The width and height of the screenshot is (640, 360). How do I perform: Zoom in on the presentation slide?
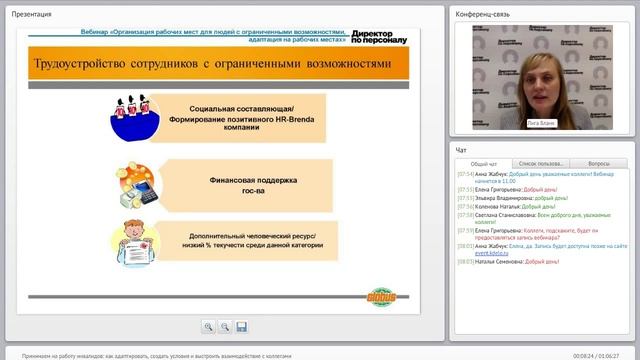click(x=208, y=327)
